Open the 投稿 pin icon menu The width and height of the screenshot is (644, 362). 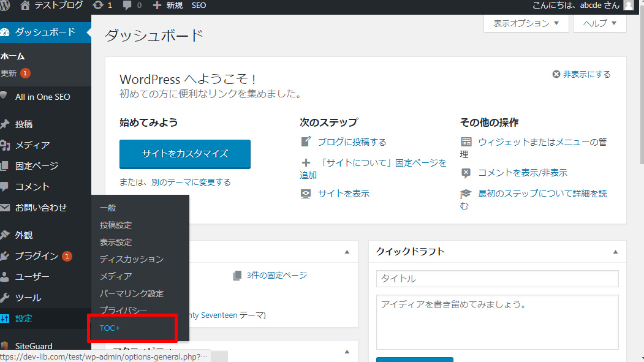6,124
